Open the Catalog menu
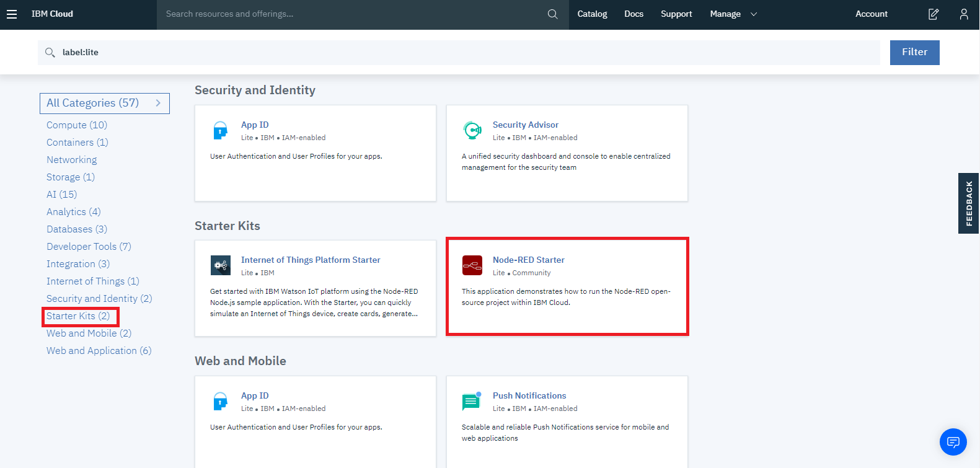Viewport: 980px width, 468px height. (592, 14)
